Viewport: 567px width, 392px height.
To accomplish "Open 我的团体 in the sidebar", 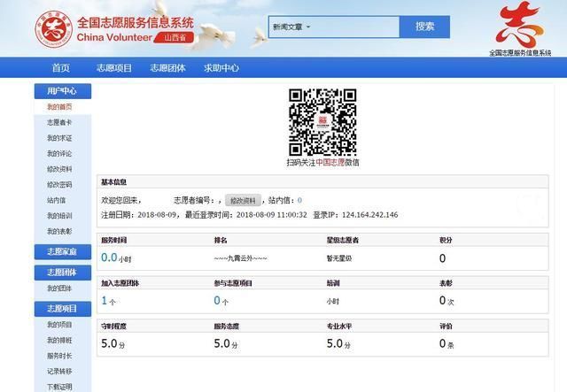I will coord(59,288).
